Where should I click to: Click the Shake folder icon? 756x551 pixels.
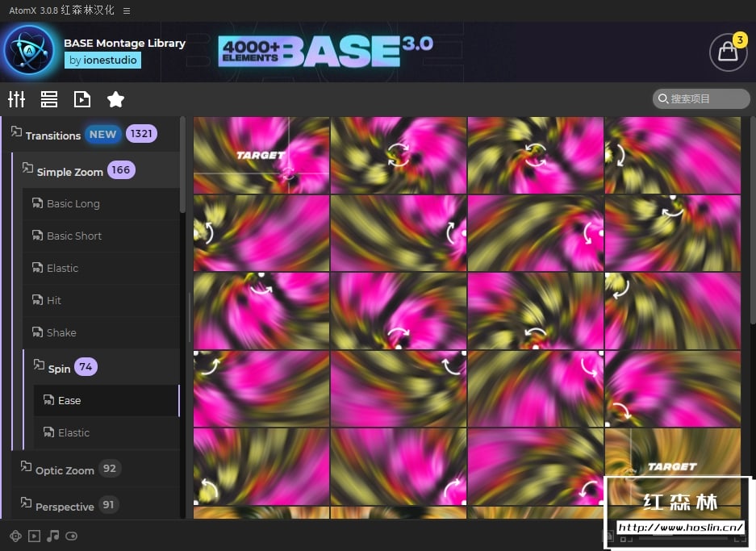pyautogui.click(x=37, y=332)
